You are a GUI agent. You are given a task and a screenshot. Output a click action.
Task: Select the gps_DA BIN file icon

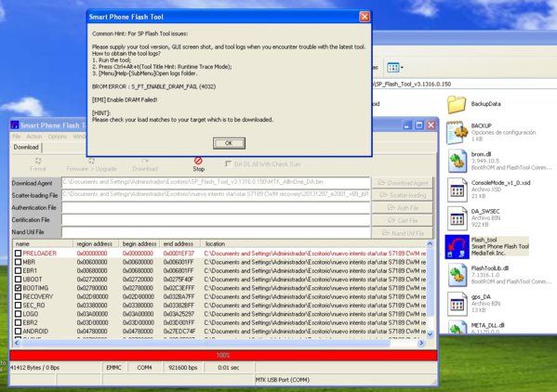tap(458, 304)
